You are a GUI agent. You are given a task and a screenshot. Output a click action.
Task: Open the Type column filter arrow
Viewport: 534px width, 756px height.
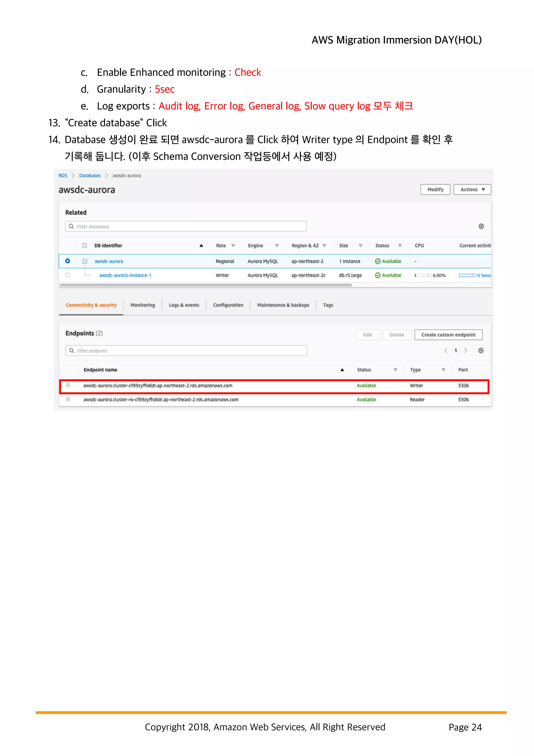coord(443,370)
